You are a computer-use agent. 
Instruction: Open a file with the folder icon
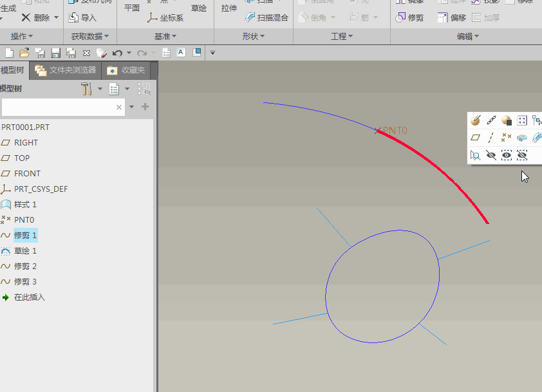coord(24,53)
